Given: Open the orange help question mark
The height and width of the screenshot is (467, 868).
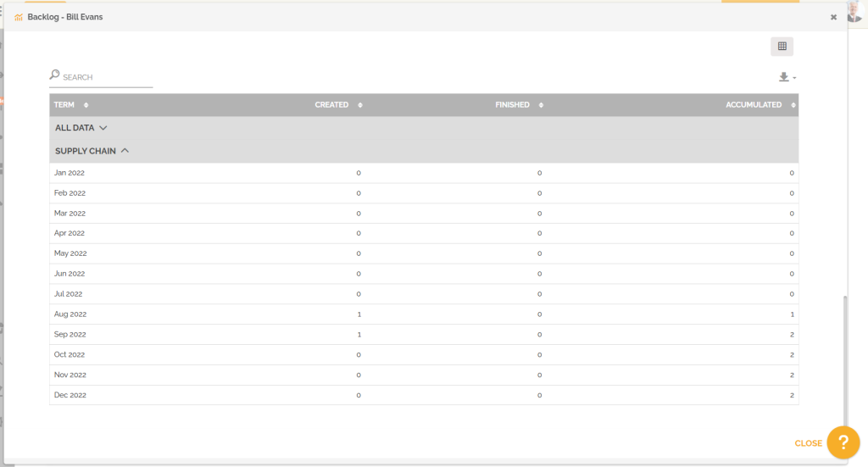Looking at the screenshot, I should (x=843, y=442).
